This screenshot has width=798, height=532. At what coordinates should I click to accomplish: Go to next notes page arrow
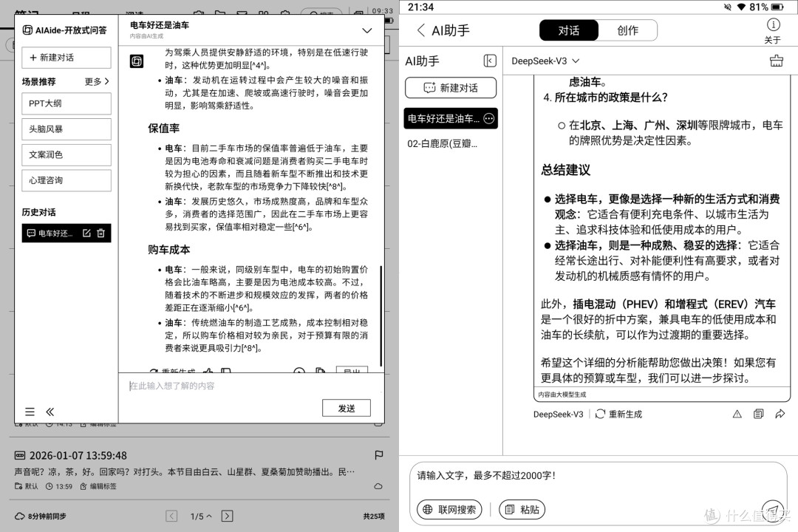(228, 516)
